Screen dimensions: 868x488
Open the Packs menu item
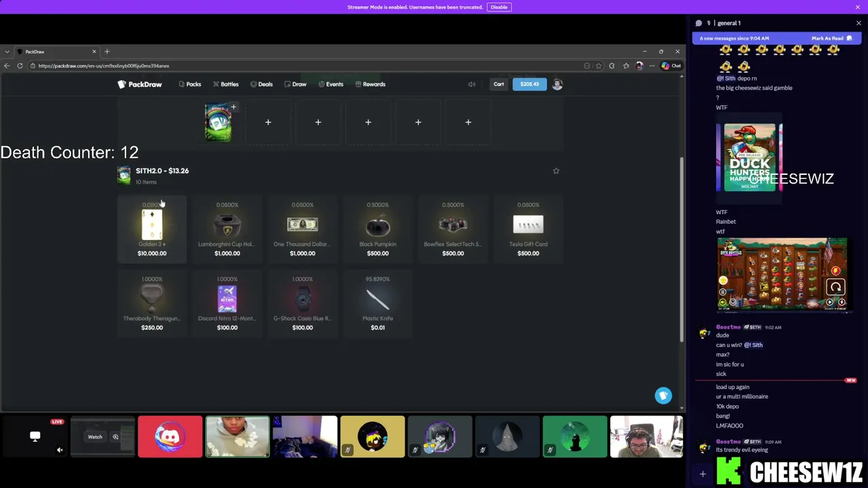(x=189, y=84)
